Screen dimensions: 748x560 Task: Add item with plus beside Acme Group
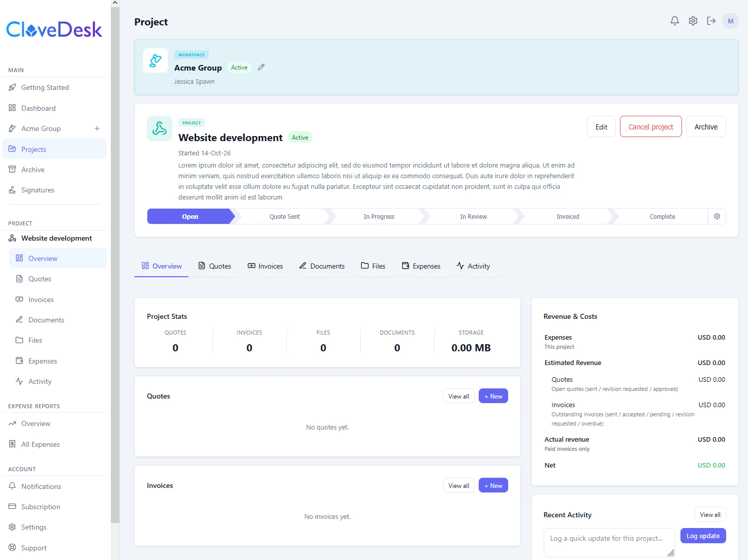click(97, 128)
